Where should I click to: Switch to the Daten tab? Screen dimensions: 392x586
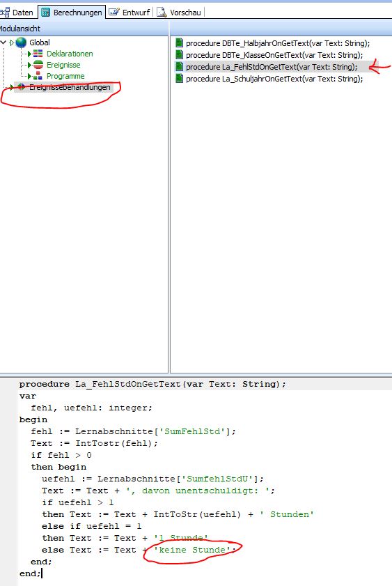[x=17, y=13]
